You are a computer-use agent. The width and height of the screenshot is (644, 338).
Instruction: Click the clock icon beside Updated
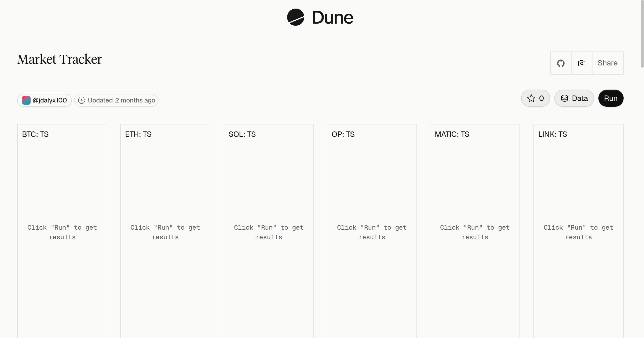pyautogui.click(x=82, y=100)
